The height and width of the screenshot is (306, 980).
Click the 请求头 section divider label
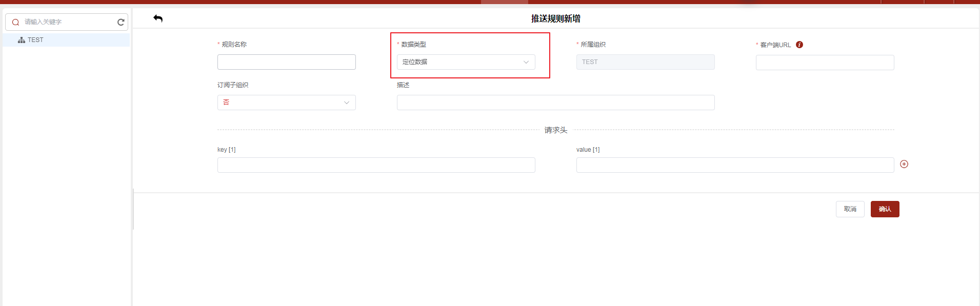(555, 130)
